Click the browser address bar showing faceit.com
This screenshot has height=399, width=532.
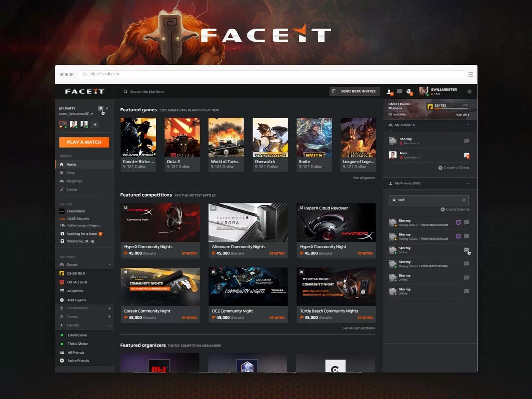271,74
